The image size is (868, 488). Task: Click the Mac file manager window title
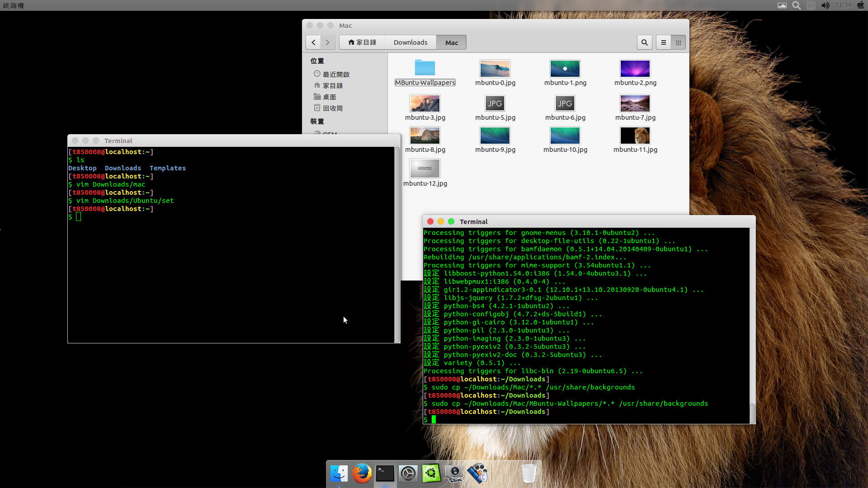(x=345, y=26)
